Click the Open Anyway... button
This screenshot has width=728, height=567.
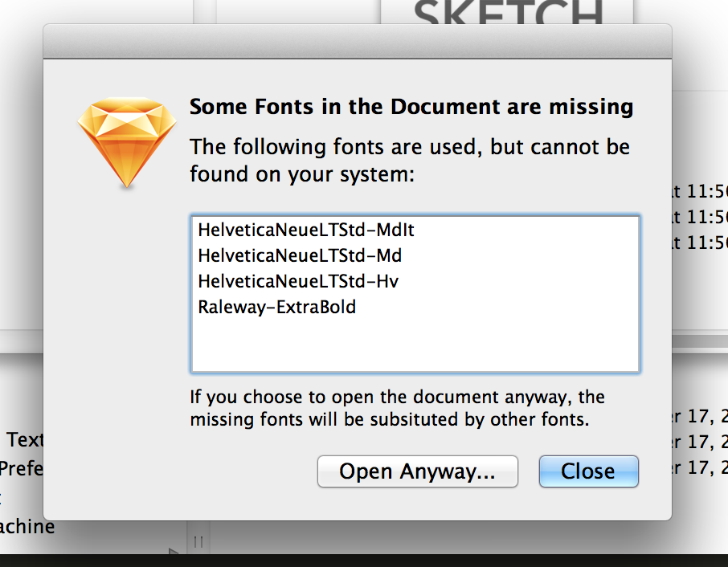click(417, 471)
